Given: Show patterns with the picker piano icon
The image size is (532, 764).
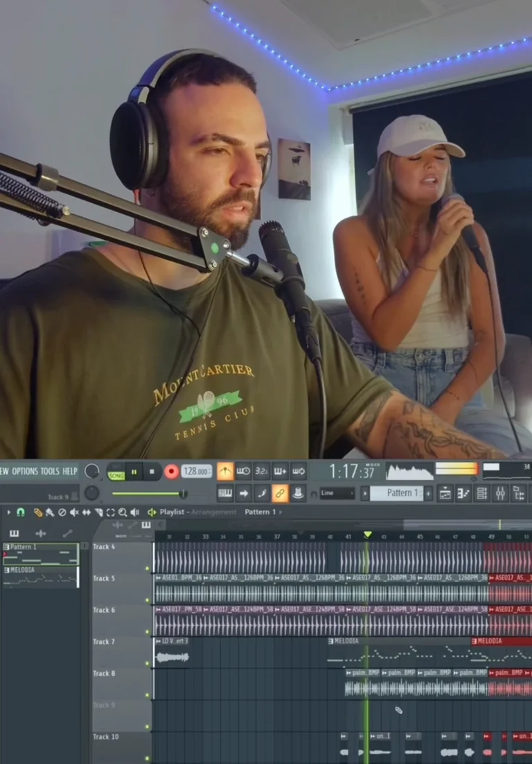Looking at the screenshot, I should pos(14,533).
